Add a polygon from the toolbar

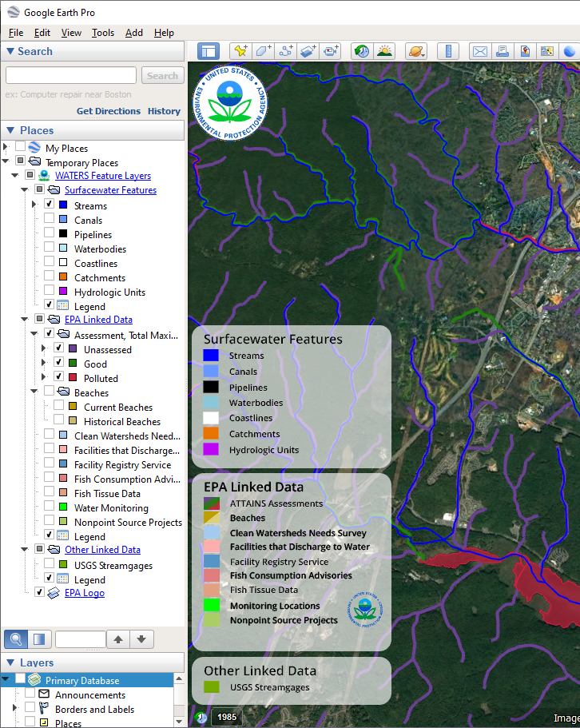(x=263, y=51)
